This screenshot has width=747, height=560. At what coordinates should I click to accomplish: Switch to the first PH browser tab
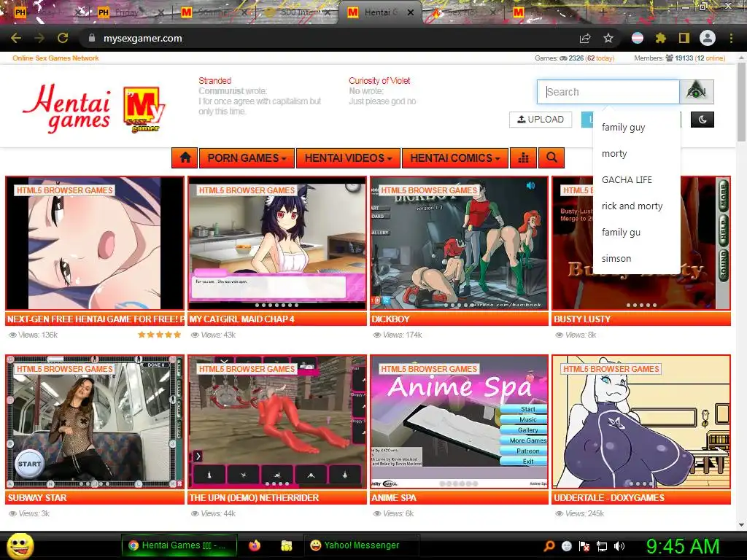[x=45, y=12]
